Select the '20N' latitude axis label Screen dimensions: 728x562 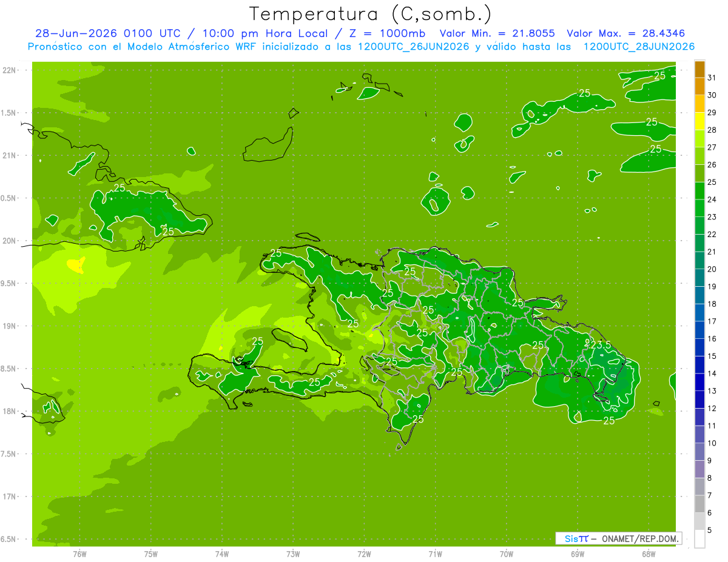[x=10, y=241]
